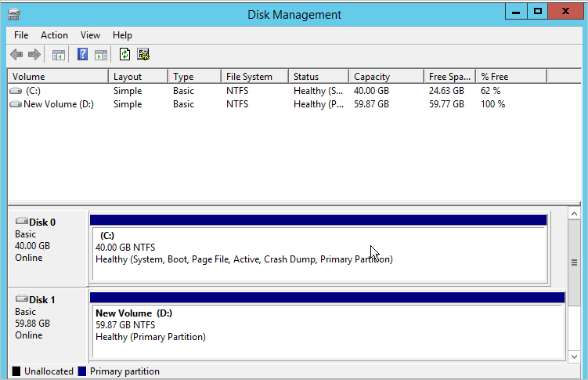Click the 59.77 GB free space cell

click(x=446, y=104)
